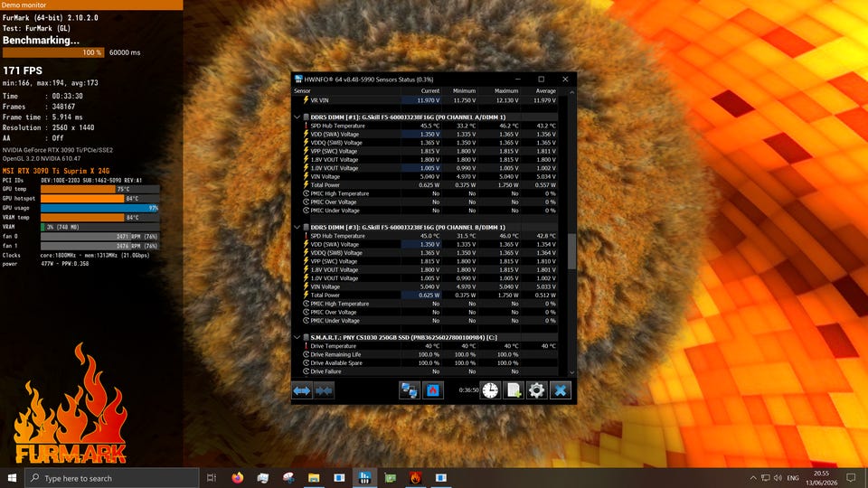868x488 pixels.
Task: Select DIMM [#1] PMIC High Temperature row
Action: pos(425,193)
